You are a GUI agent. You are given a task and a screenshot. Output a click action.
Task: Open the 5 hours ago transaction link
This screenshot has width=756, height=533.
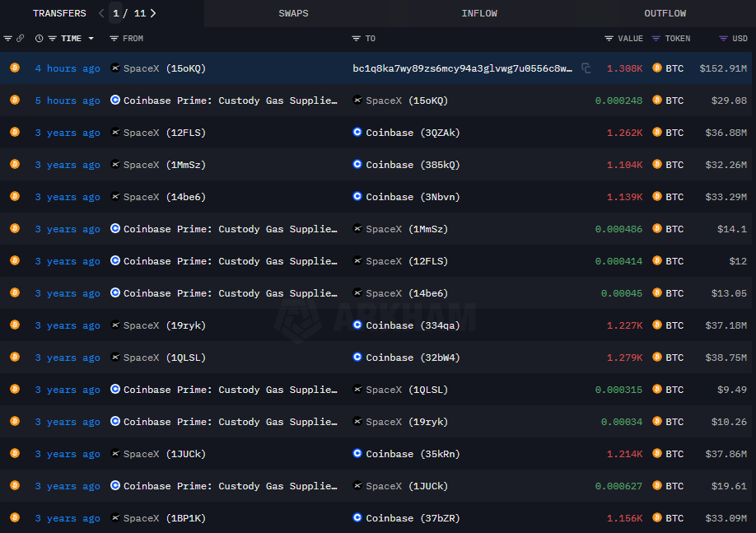click(68, 101)
